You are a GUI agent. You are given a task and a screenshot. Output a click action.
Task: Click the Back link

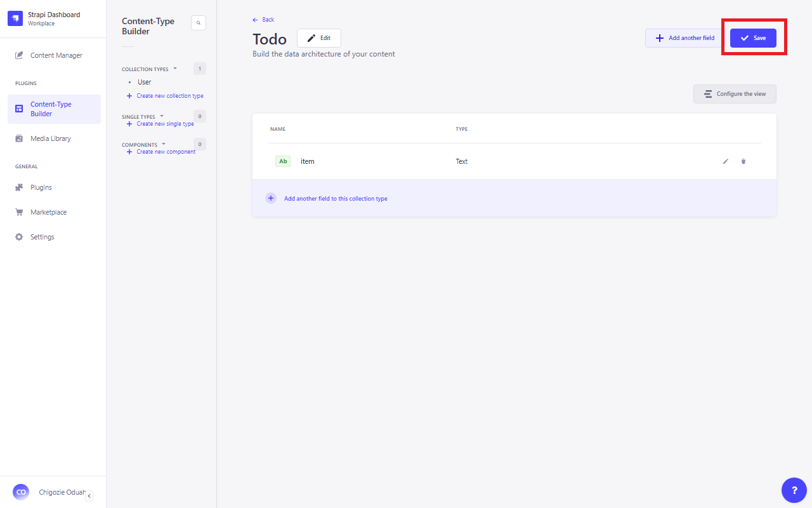264,20
